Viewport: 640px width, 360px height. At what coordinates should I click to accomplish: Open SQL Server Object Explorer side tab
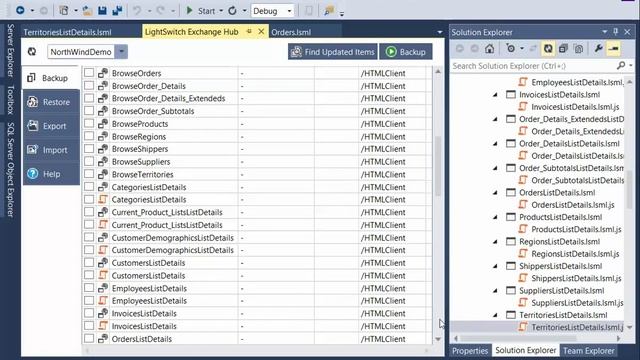click(11, 169)
